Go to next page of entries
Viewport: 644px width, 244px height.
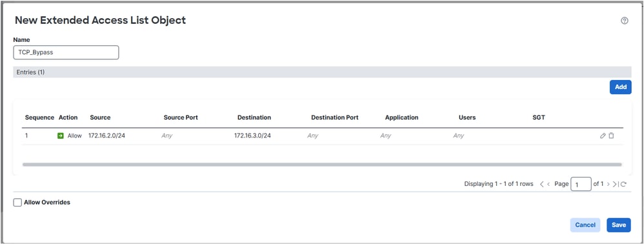pyautogui.click(x=609, y=184)
